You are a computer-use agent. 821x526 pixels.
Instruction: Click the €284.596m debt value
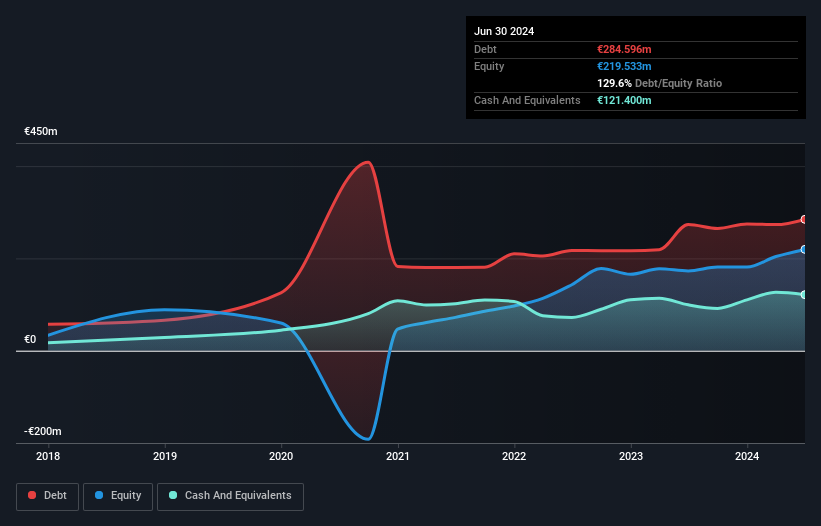pyautogui.click(x=624, y=49)
